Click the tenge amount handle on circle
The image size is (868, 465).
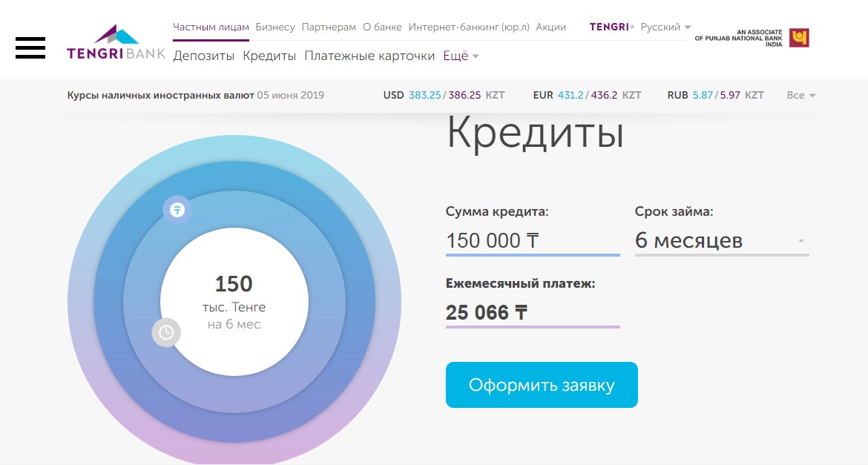coord(177,210)
